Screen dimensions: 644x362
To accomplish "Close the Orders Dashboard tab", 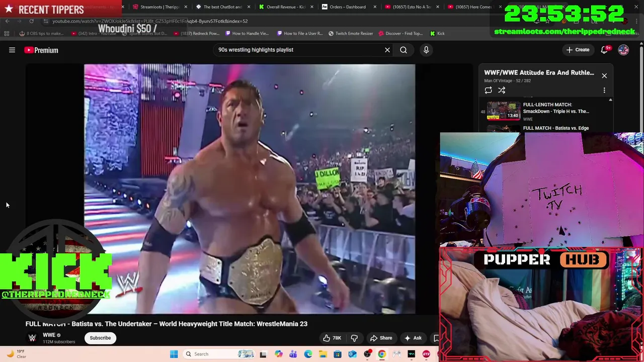I will (375, 7).
